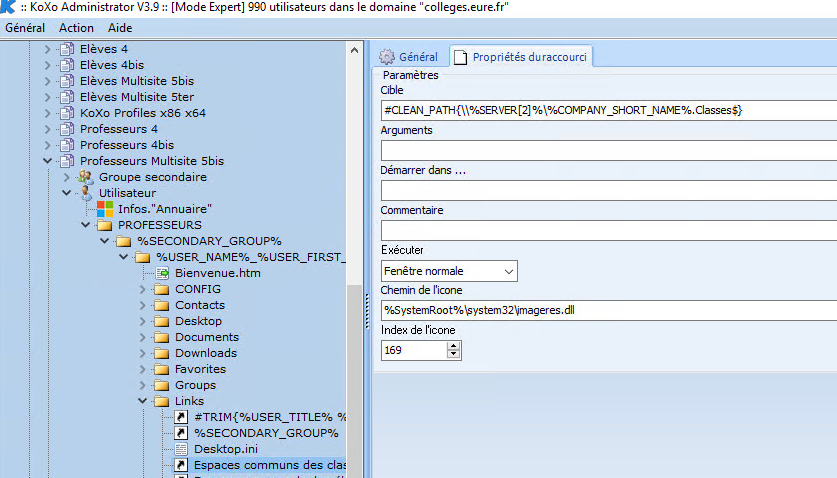Collapse the Links folder
The width and height of the screenshot is (837, 478).
(x=143, y=401)
